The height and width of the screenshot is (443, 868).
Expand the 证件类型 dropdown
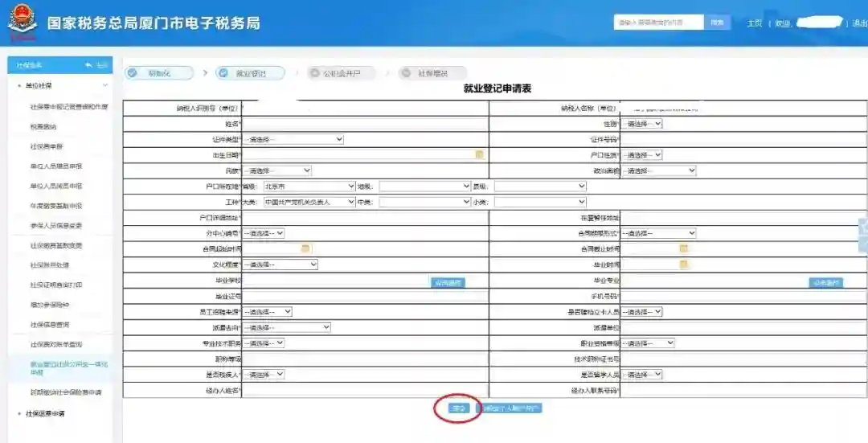coord(293,139)
